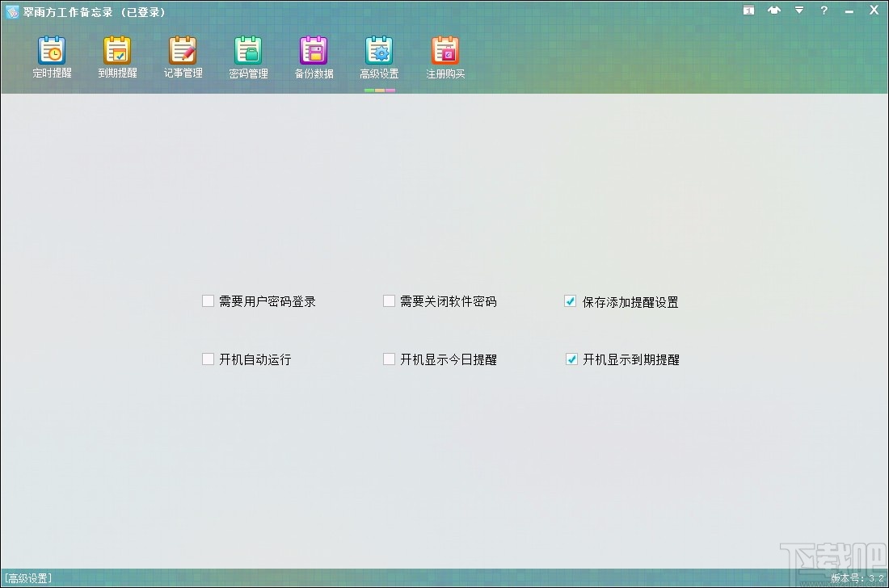Open the 注册购买 (Register Purchase) page
889x588 pixels.
pyautogui.click(x=445, y=57)
